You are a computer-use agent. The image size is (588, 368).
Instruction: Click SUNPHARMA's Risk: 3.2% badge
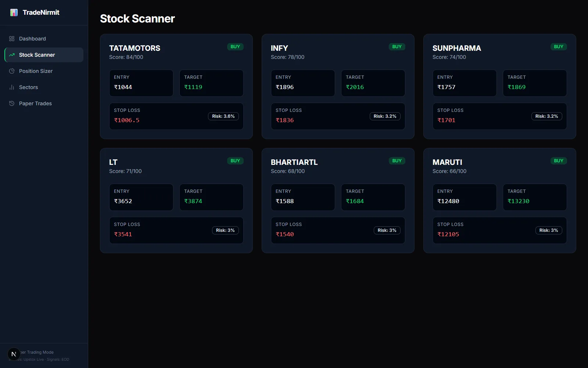click(x=546, y=116)
